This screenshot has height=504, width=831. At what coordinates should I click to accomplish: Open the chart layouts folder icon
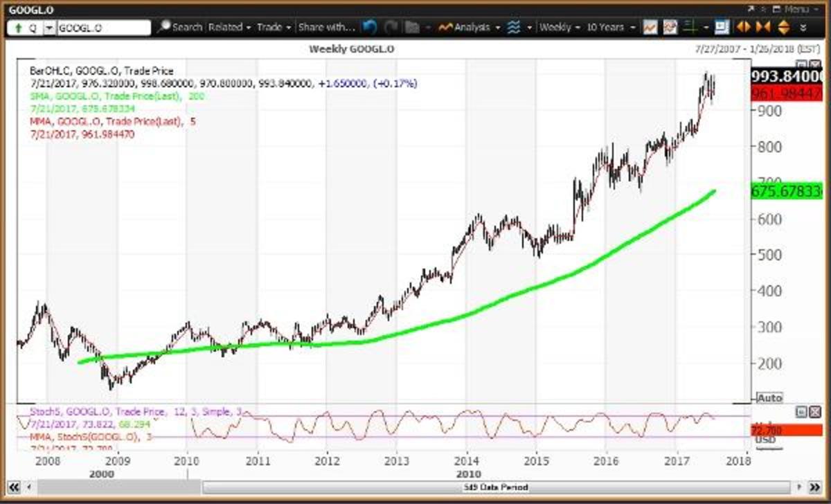[x=412, y=27]
